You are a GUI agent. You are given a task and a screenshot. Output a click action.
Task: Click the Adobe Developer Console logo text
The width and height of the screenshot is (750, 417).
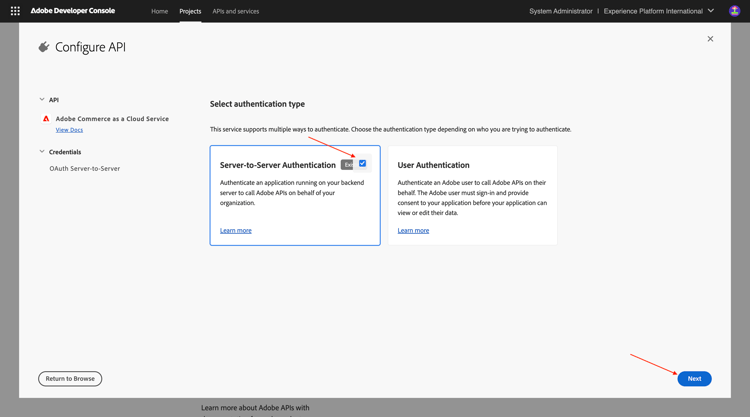[73, 11]
